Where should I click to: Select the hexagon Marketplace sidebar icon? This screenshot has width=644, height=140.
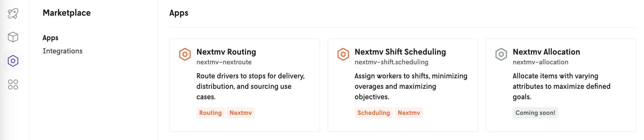tap(13, 61)
